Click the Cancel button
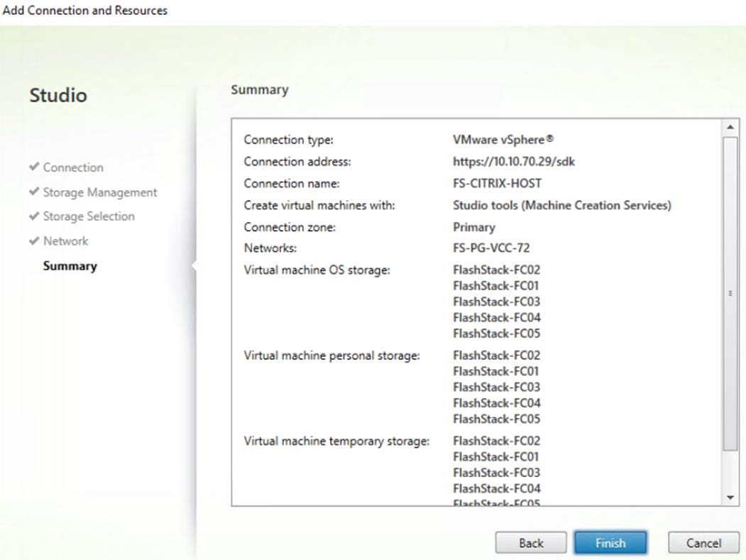The width and height of the screenshot is (746, 560). tap(703, 543)
